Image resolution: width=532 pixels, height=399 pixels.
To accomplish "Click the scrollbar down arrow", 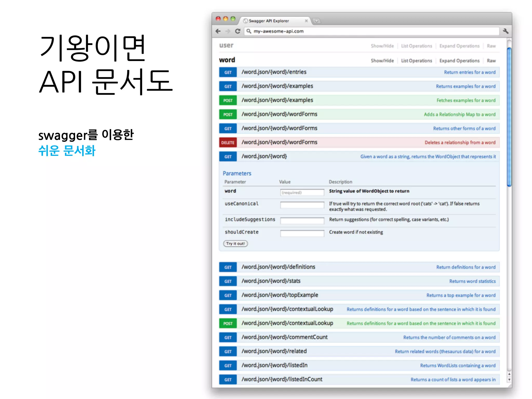I will tap(509, 380).
